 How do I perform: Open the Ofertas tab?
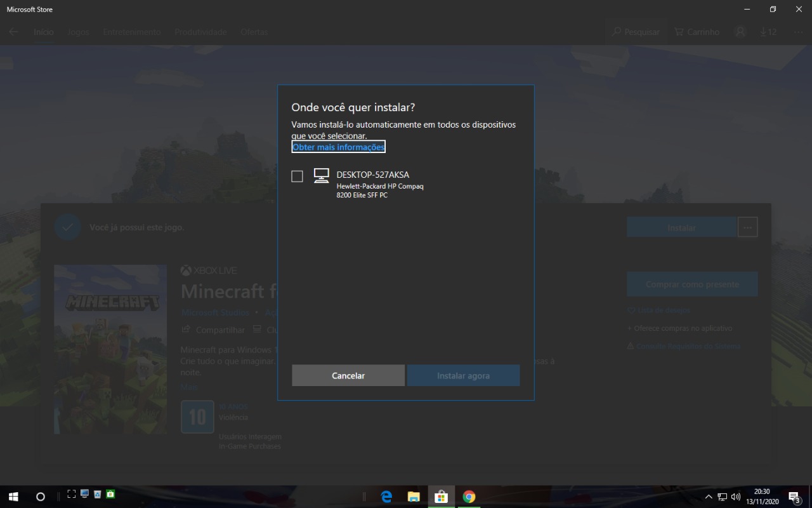pyautogui.click(x=254, y=32)
